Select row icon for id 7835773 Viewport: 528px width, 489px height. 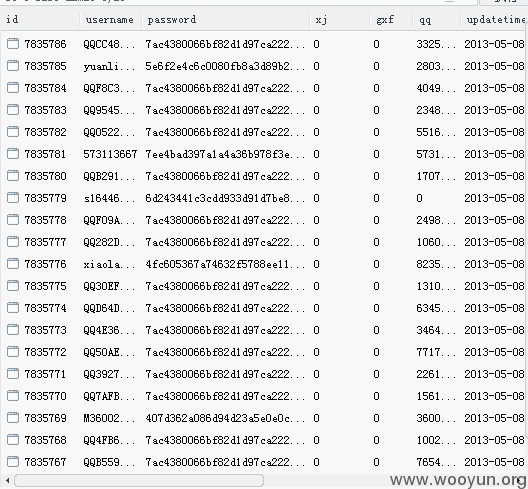point(13,330)
